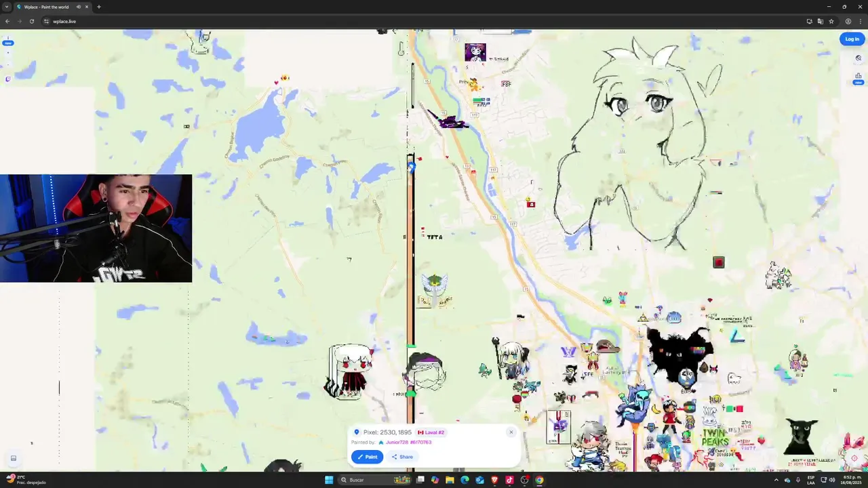
Task: Open Outlook from the taskbar
Action: (479, 480)
